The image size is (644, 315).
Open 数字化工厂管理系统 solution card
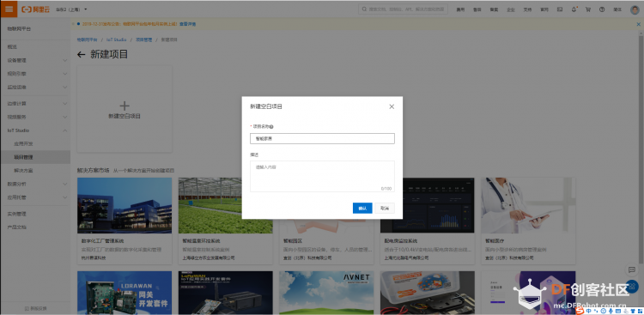(125, 221)
